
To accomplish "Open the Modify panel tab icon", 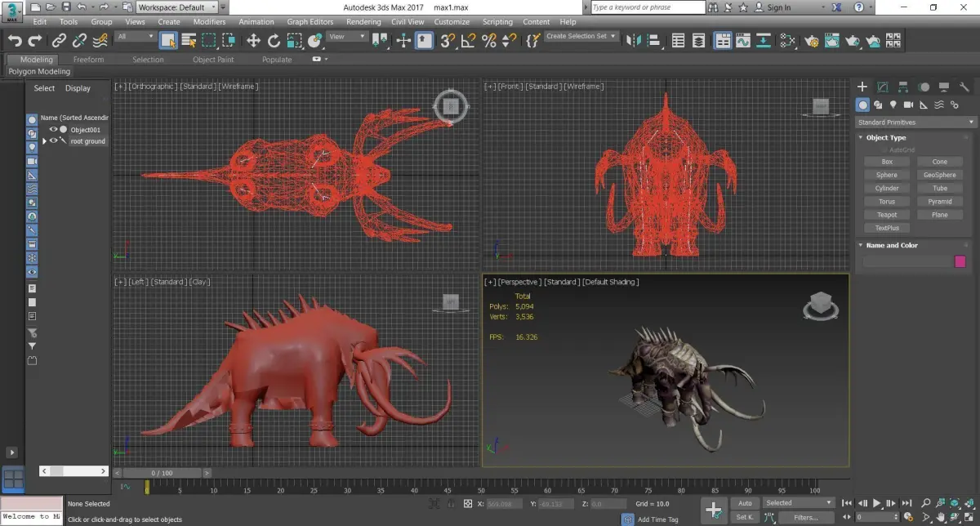I will (x=883, y=87).
